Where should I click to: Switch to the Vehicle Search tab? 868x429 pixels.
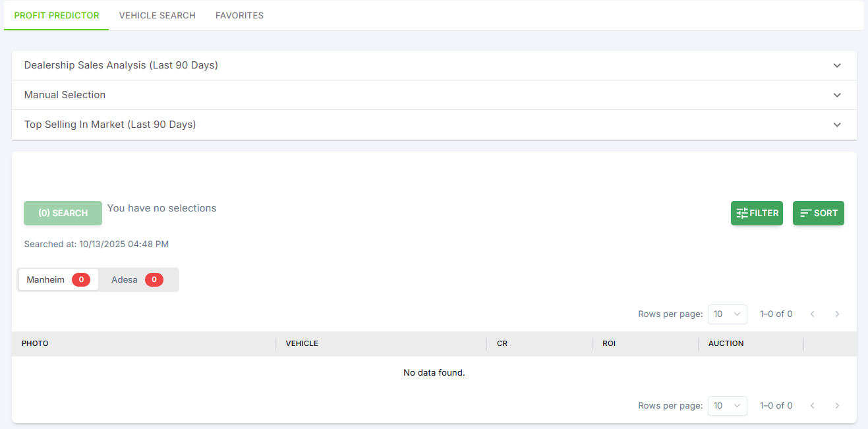(x=157, y=15)
